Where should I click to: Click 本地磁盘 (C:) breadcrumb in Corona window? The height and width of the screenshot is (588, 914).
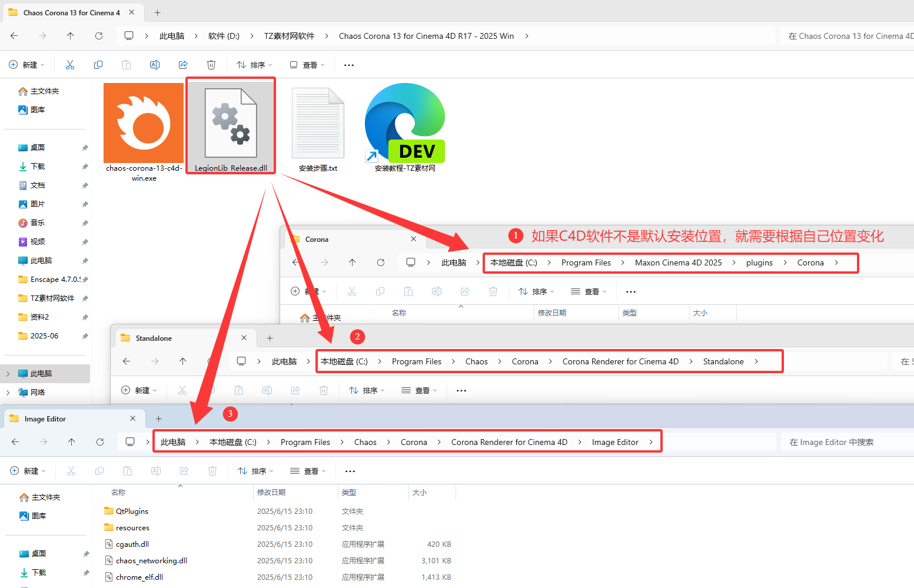(514, 263)
